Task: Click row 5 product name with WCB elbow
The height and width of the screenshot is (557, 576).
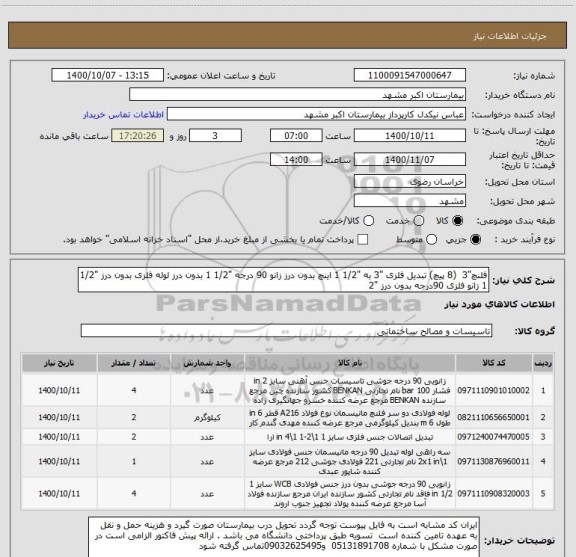Action: pyautogui.click(x=350, y=494)
